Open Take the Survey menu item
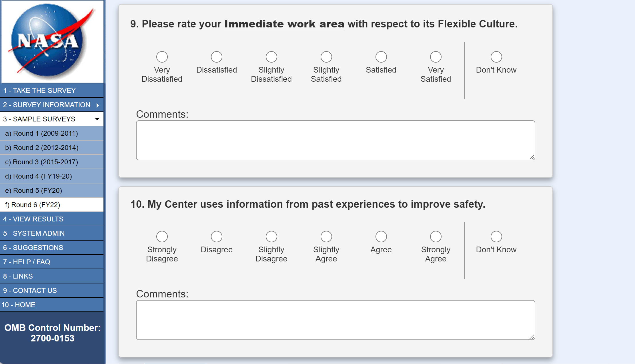Image resolution: width=635 pixels, height=364 pixels. 39,91
